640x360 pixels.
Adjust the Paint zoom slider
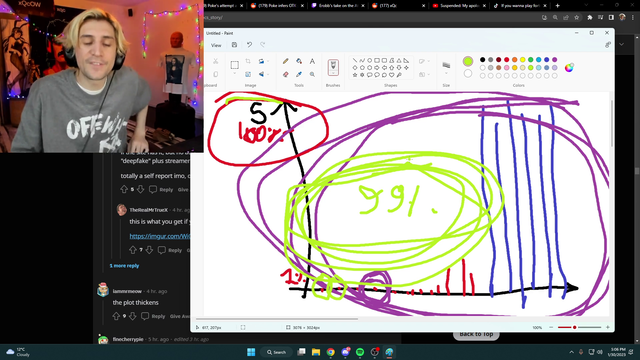(579, 327)
